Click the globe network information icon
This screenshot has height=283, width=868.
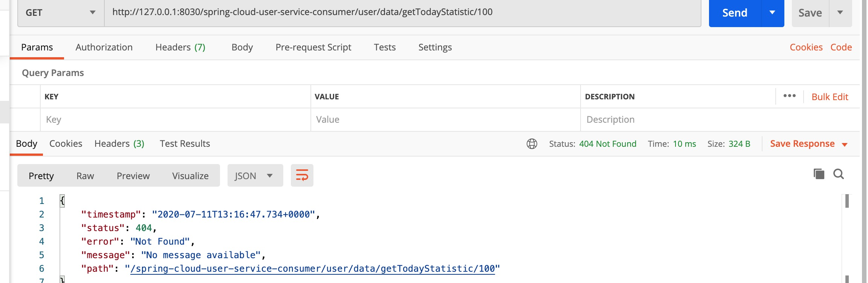(x=532, y=144)
